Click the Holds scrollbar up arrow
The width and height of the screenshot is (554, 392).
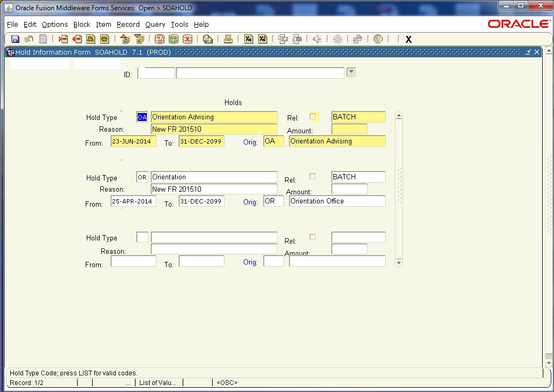pos(399,116)
